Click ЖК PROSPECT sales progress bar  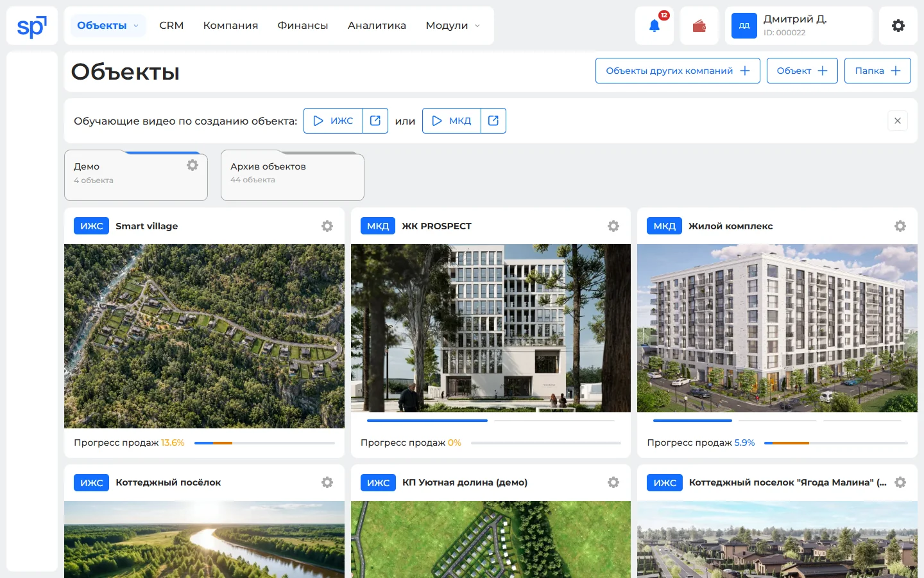coord(546,443)
